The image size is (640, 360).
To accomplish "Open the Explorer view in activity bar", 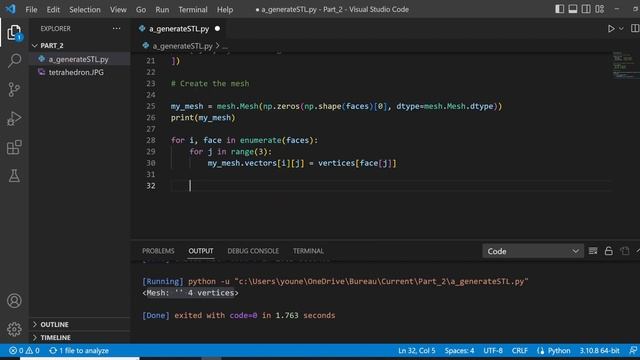I will [14, 32].
